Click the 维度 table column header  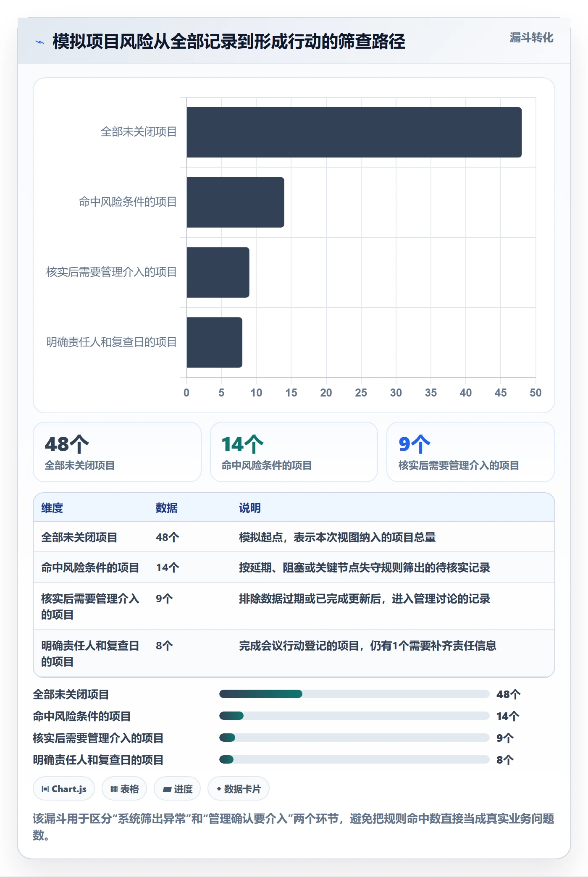click(52, 508)
